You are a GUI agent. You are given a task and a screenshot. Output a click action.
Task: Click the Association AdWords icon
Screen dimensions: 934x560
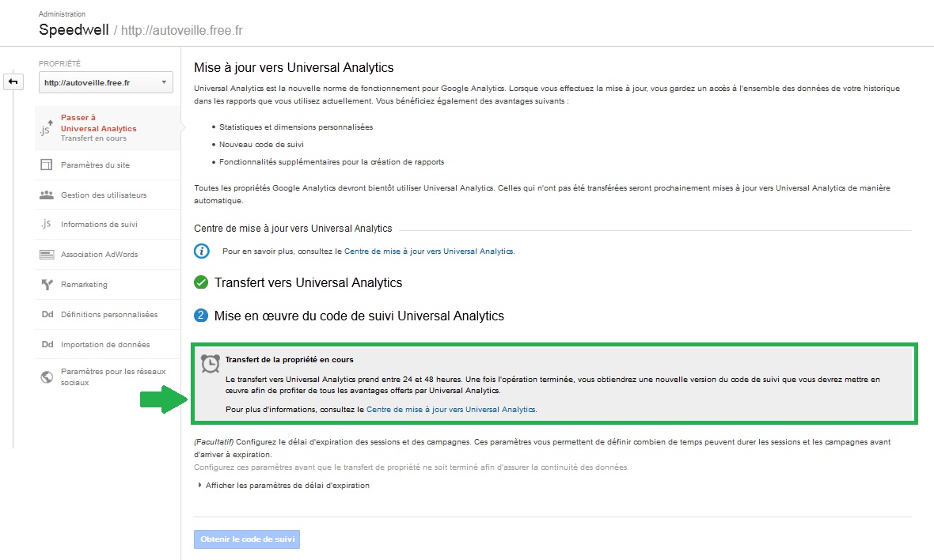tap(47, 255)
